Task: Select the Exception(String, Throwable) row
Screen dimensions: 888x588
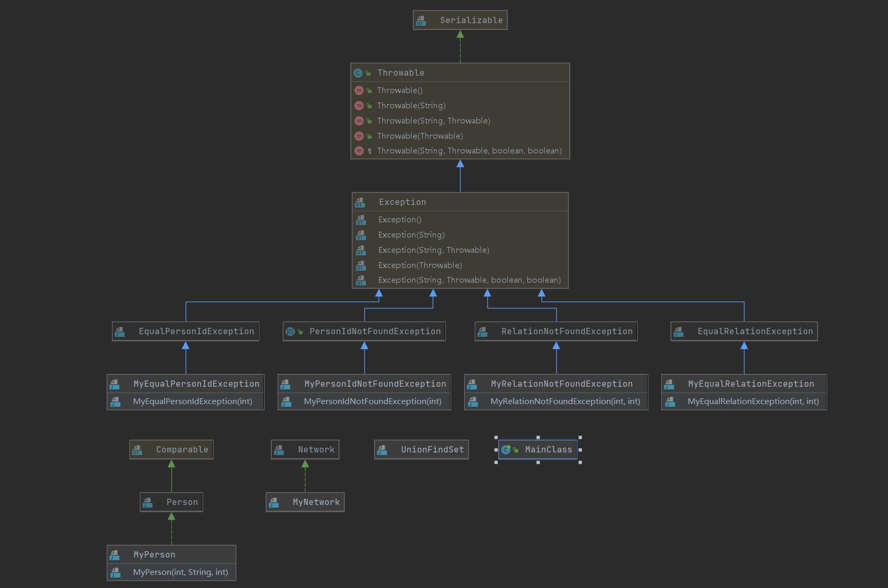Action: 460,250
